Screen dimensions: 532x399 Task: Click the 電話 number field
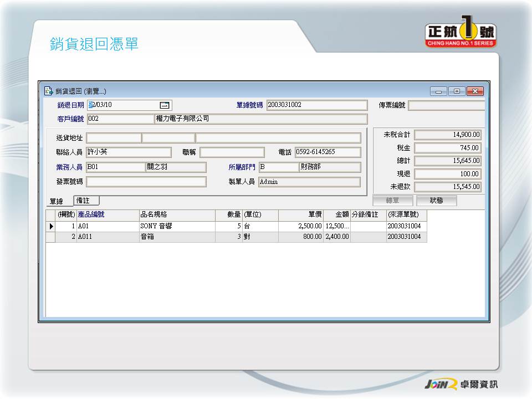[328, 152]
